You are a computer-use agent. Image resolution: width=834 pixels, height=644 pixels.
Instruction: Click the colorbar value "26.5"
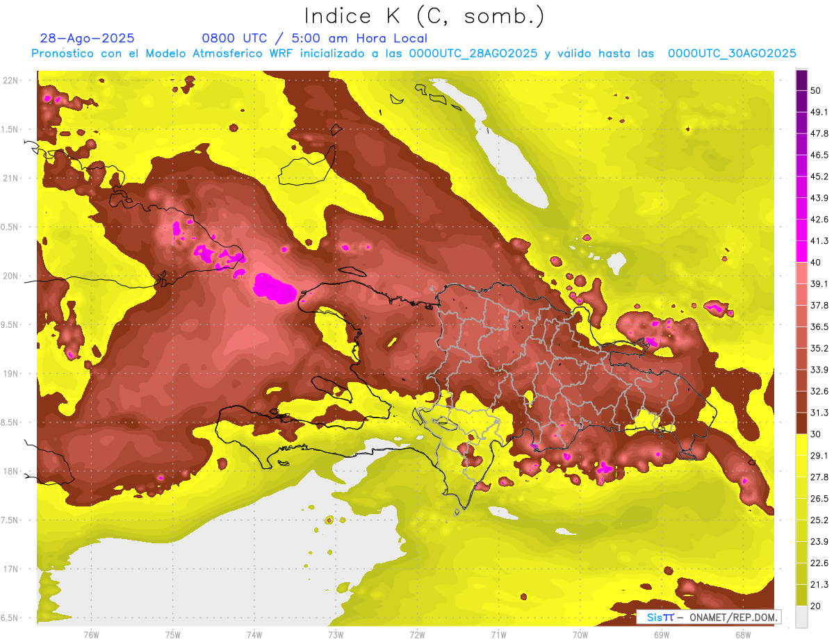click(819, 499)
